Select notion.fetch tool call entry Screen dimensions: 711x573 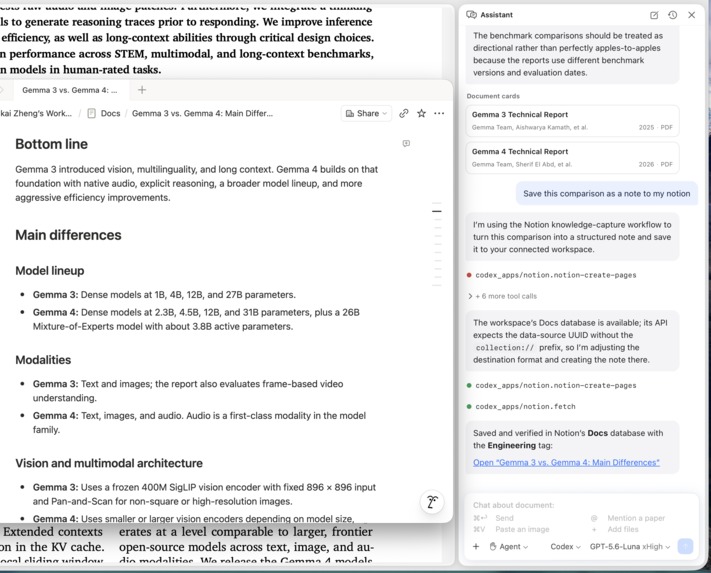point(521,406)
